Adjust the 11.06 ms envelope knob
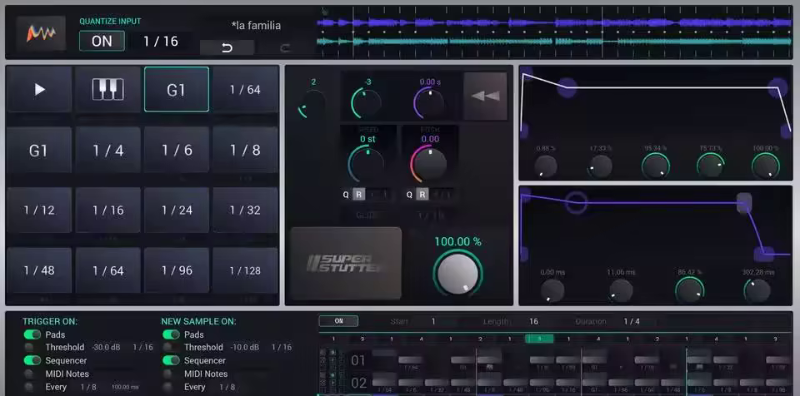This screenshot has height=396, width=800. coord(621,291)
